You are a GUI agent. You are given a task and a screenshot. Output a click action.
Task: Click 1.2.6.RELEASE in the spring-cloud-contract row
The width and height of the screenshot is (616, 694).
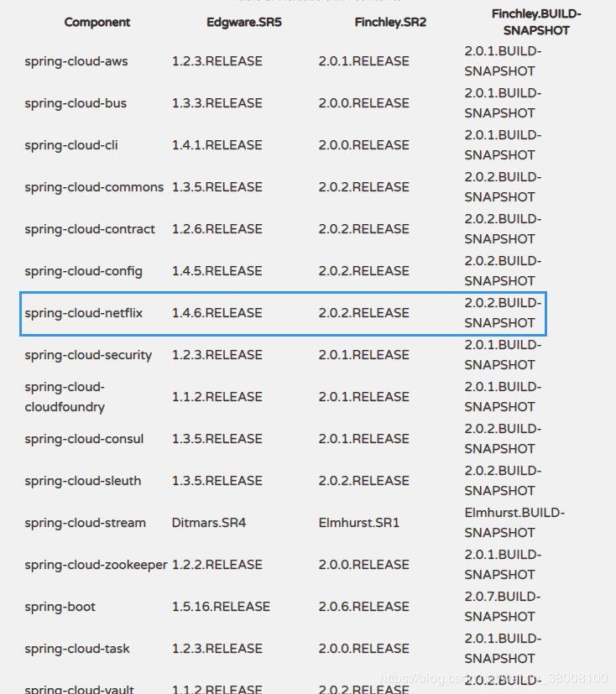tap(217, 229)
